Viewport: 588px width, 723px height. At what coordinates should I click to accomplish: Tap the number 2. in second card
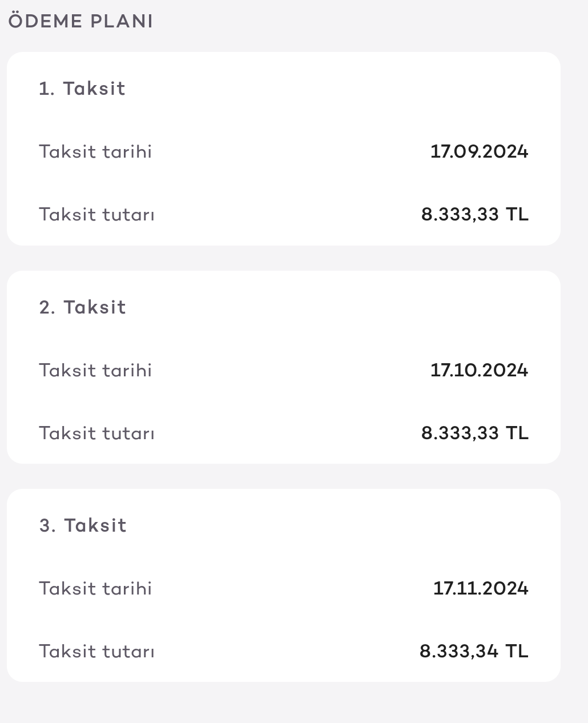(x=47, y=307)
